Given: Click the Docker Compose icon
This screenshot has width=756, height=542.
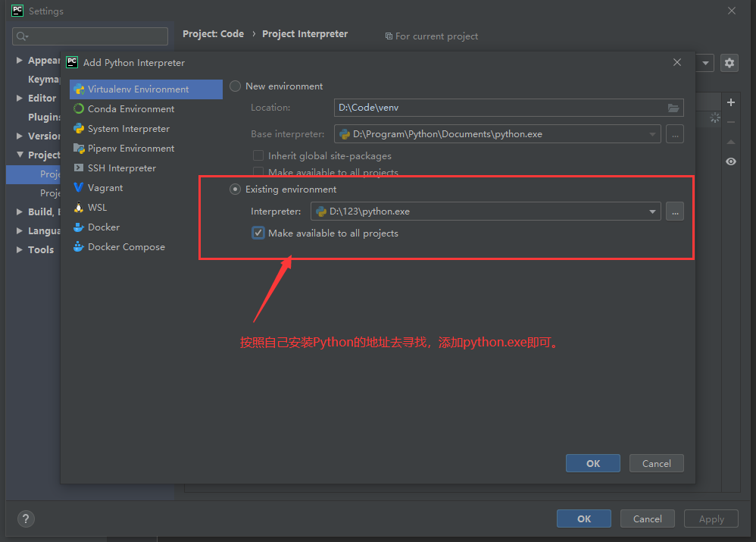Looking at the screenshot, I should 79,247.
